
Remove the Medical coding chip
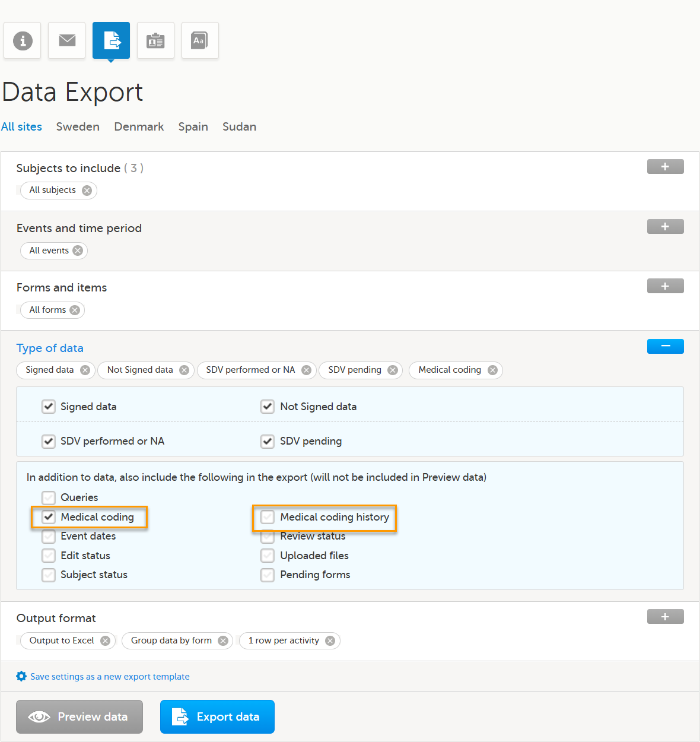click(492, 370)
